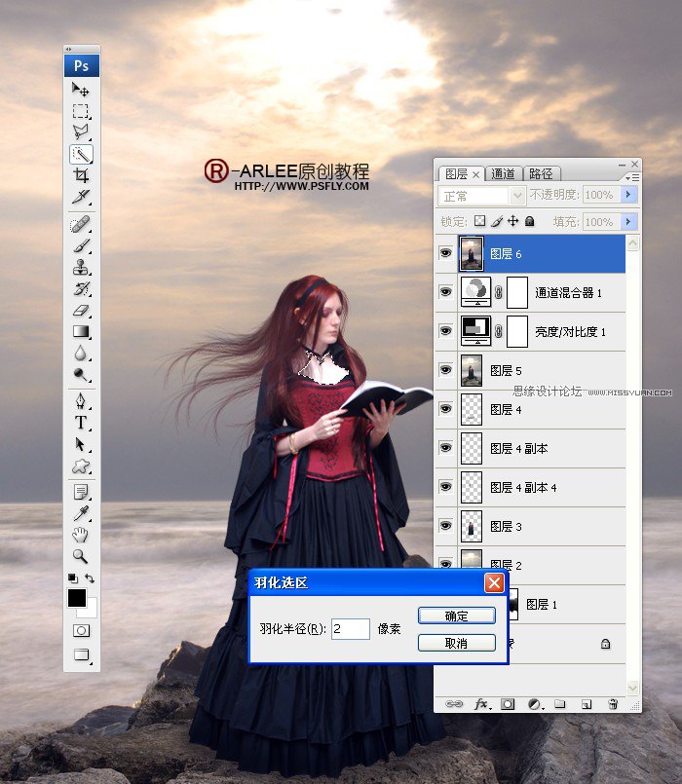This screenshot has width=682, height=784.
Task: Hide layer 图层 6
Action: 445,253
